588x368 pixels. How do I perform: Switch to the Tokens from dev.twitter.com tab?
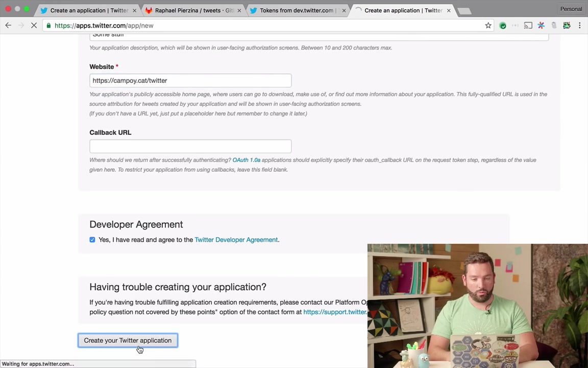coord(296,10)
